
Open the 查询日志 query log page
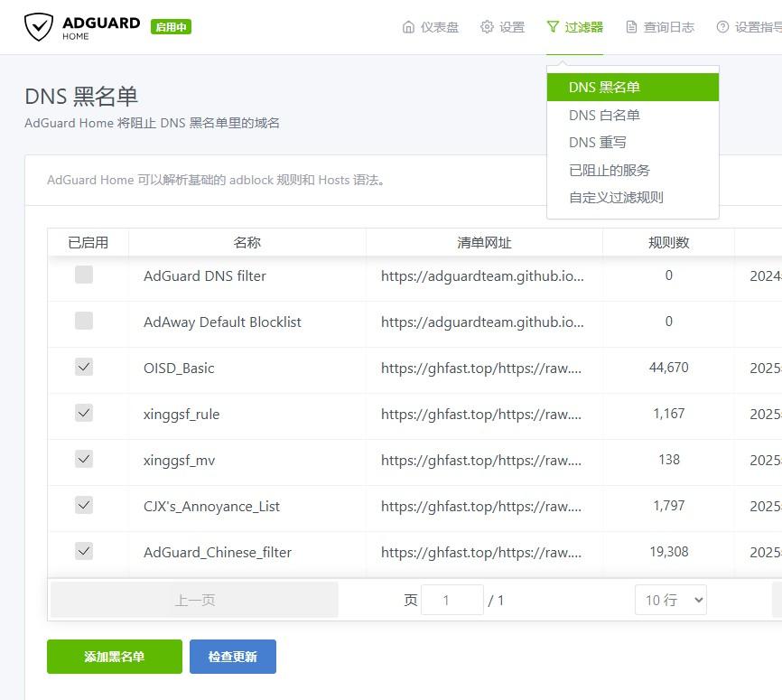[660, 27]
